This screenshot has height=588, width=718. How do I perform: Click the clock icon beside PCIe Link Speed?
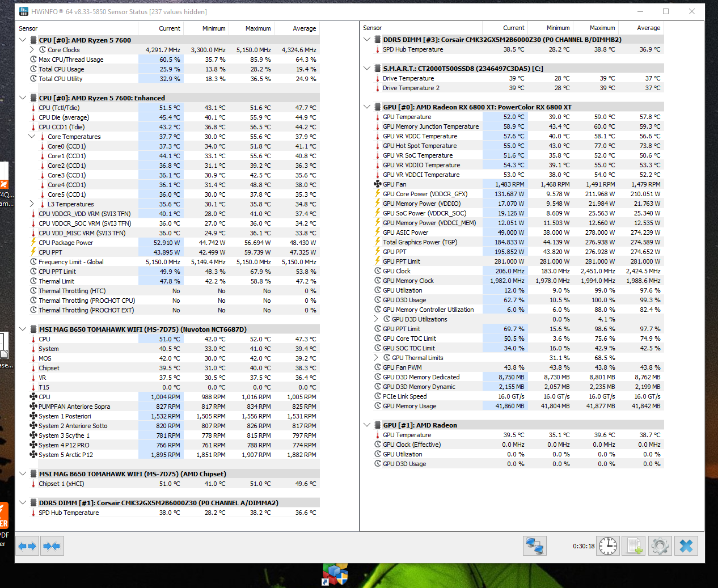pos(378,396)
